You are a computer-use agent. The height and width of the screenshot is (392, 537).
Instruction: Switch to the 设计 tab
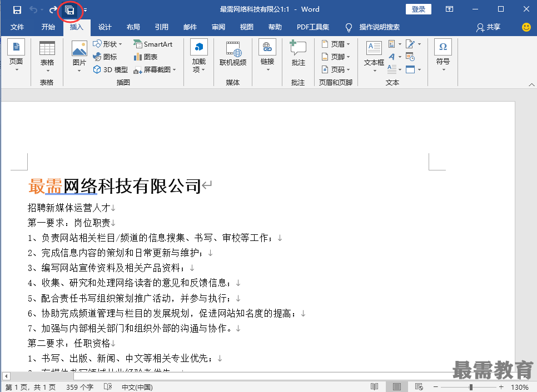pyautogui.click(x=105, y=27)
